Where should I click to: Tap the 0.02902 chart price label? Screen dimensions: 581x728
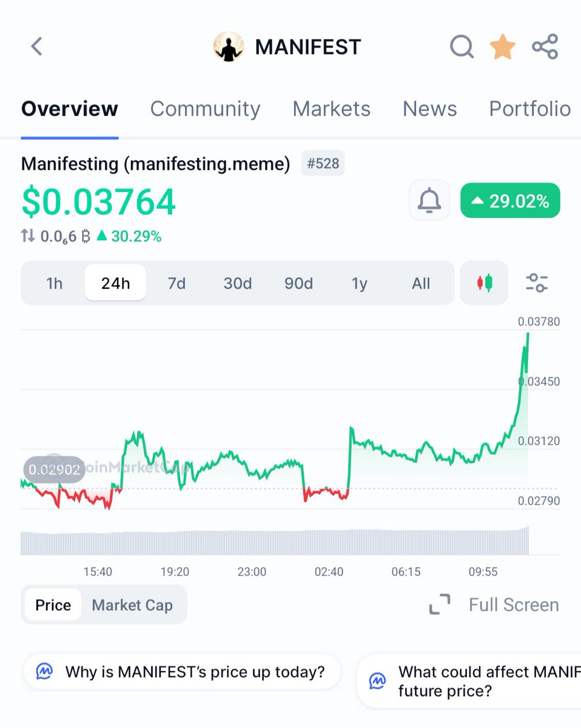pyautogui.click(x=55, y=470)
